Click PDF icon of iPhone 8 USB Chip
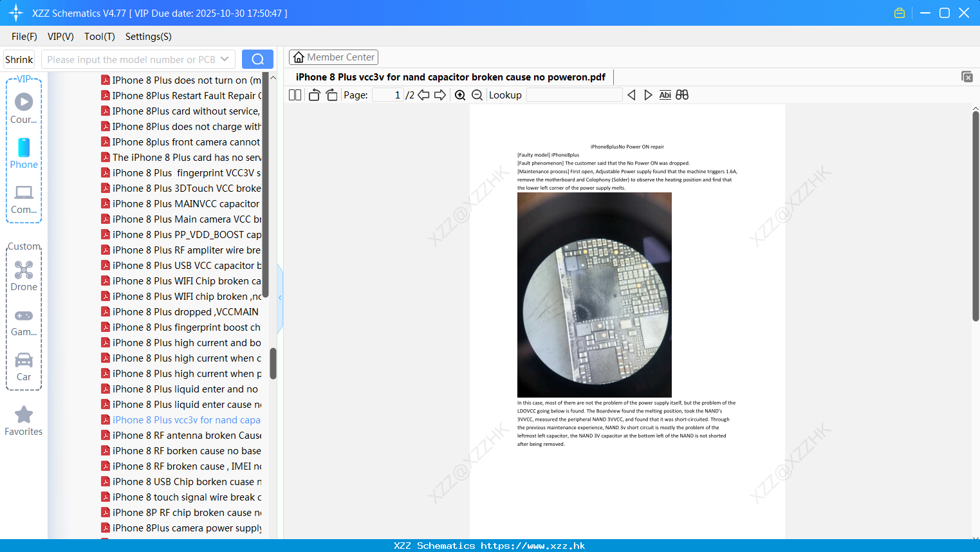This screenshot has height=552, width=980. pyautogui.click(x=106, y=482)
